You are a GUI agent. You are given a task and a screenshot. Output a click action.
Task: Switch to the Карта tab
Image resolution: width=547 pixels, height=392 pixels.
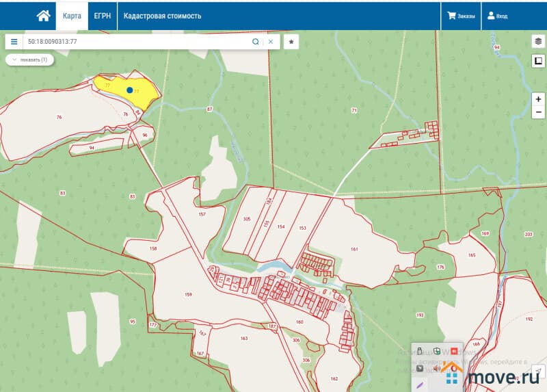(x=72, y=16)
